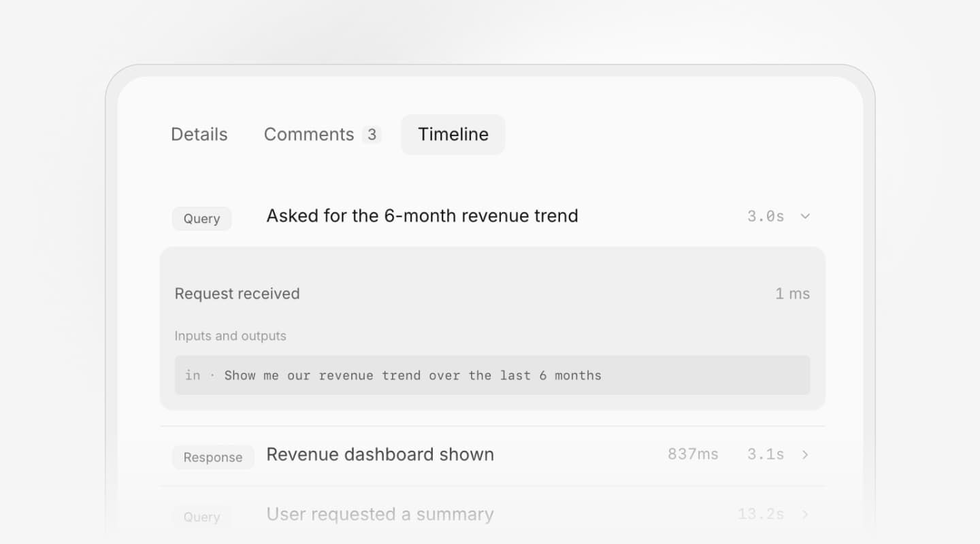The image size is (980, 544).
Task: Select the Timeline tab
Action: (453, 135)
